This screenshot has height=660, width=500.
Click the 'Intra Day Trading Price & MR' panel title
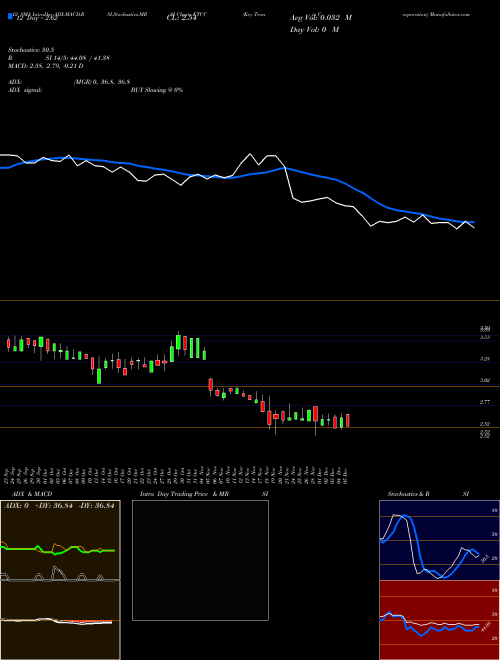184,494
